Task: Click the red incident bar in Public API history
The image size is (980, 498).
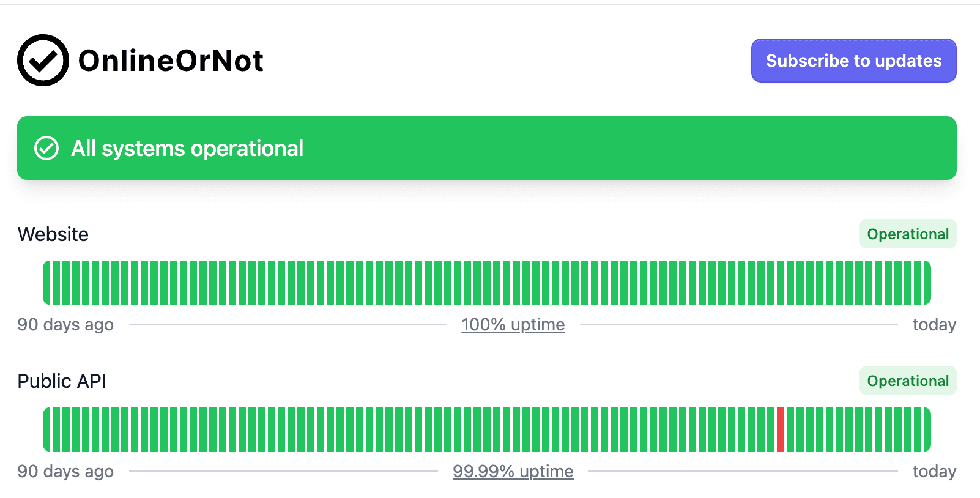Action: click(781, 429)
